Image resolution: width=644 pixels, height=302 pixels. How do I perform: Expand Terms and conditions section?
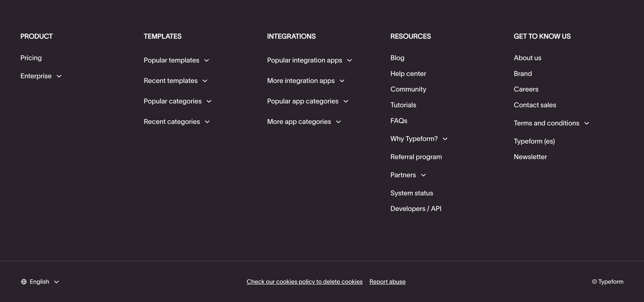coord(586,123)
